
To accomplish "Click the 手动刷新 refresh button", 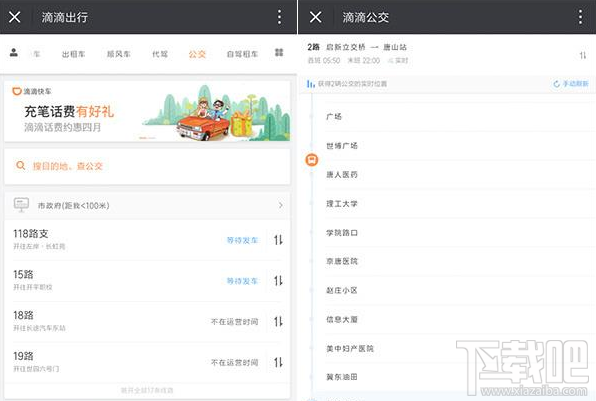I will (x=571, y=84).
